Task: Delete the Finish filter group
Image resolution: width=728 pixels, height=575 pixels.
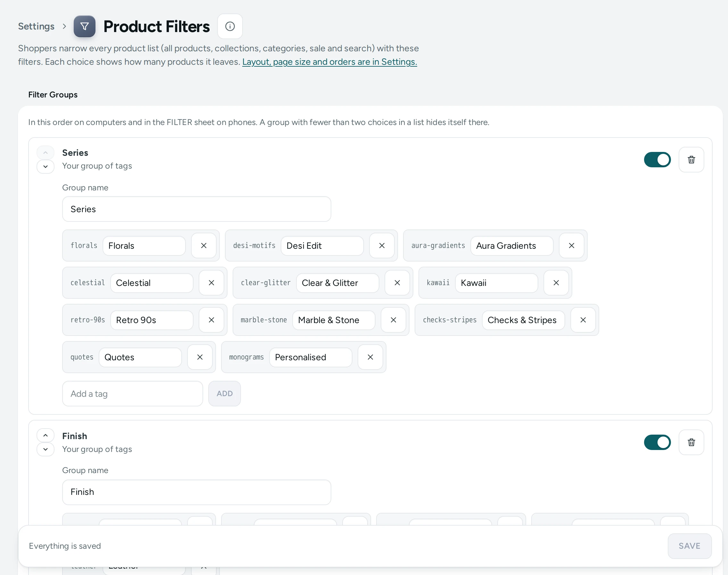Action: [x=691, y=442]
